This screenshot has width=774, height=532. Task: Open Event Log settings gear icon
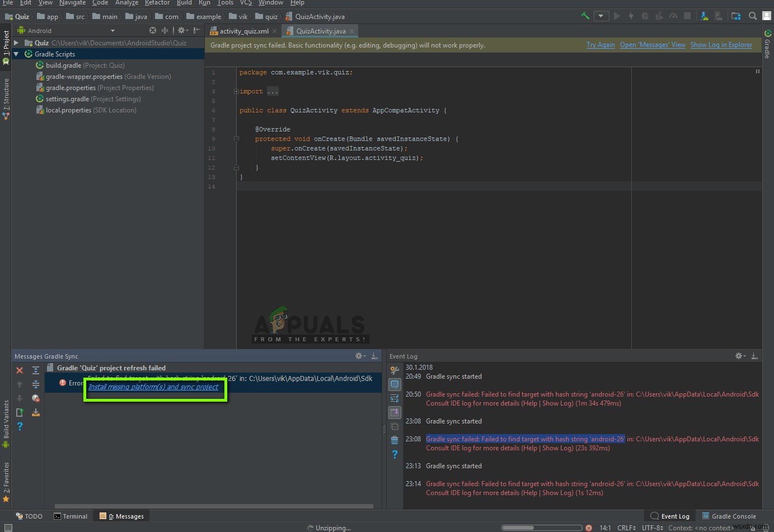click(739, 356)
